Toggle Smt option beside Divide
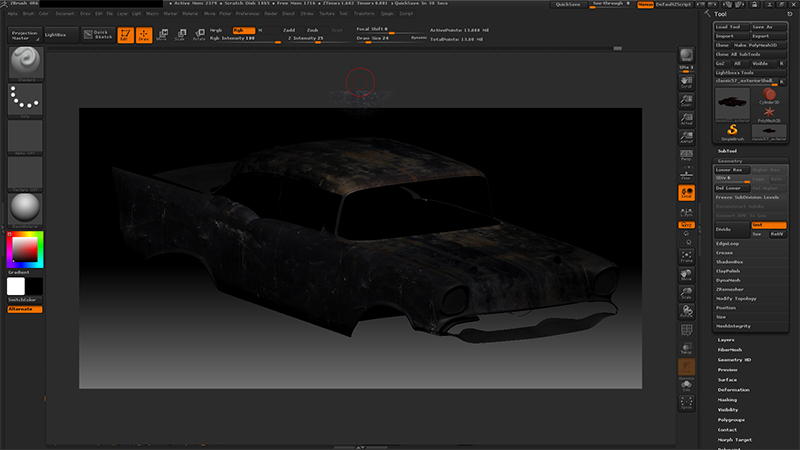The width and height of the screenshot is (800, 450). pos(768,225)
